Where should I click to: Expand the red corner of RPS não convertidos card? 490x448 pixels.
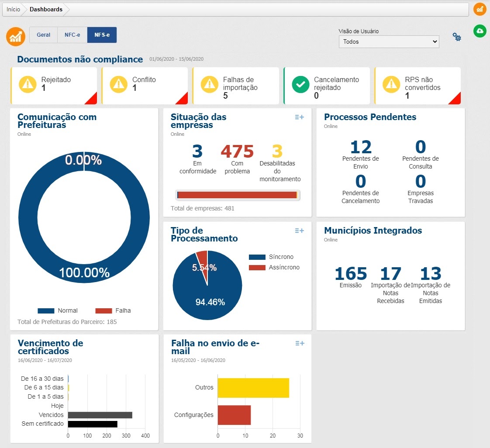(x=455, y=99)
